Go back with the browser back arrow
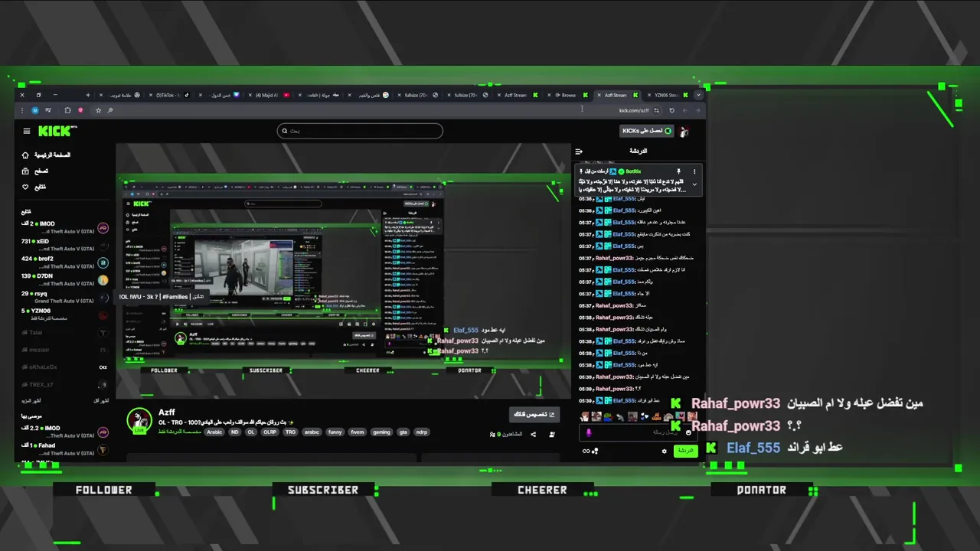The width and height of the screenshot is (980, 551). (698, 110)
